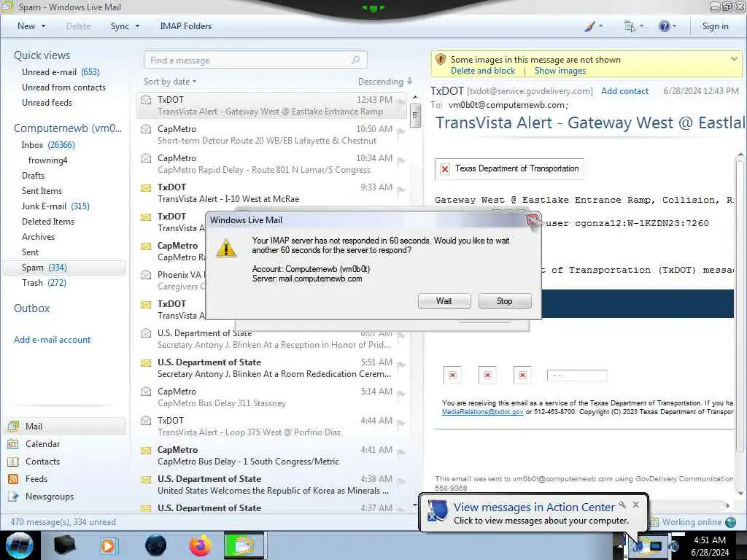
Task: Click the Find a message search field
Action: (255, 60)
